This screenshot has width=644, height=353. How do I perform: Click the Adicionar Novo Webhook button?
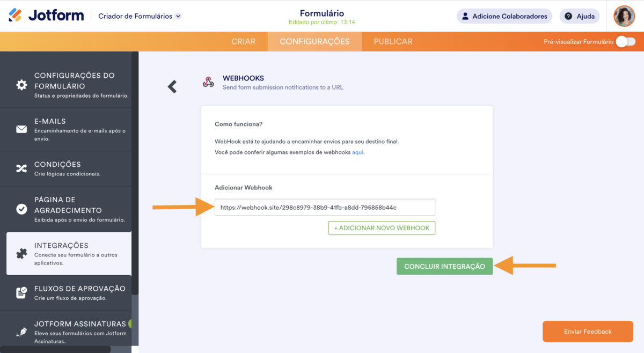382,228
